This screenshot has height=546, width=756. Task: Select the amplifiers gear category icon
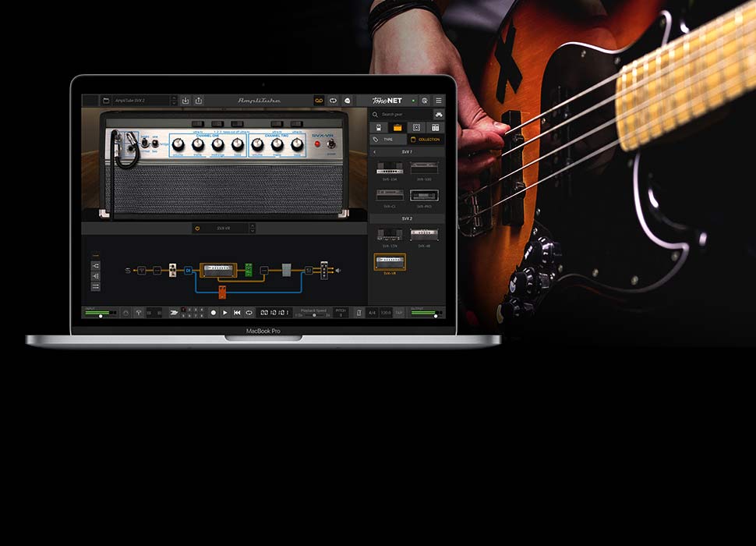pos(399,128)
